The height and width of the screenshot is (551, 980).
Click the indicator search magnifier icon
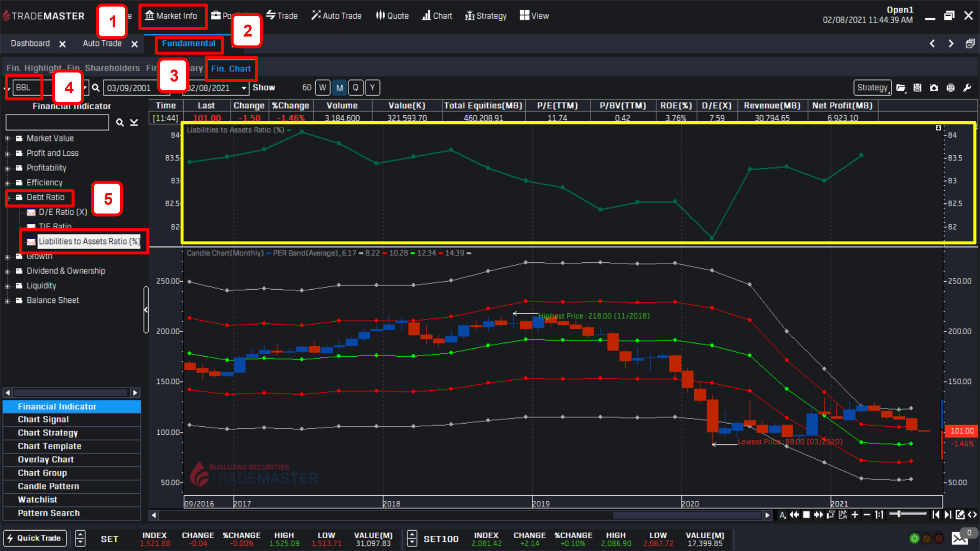point(120,122)
